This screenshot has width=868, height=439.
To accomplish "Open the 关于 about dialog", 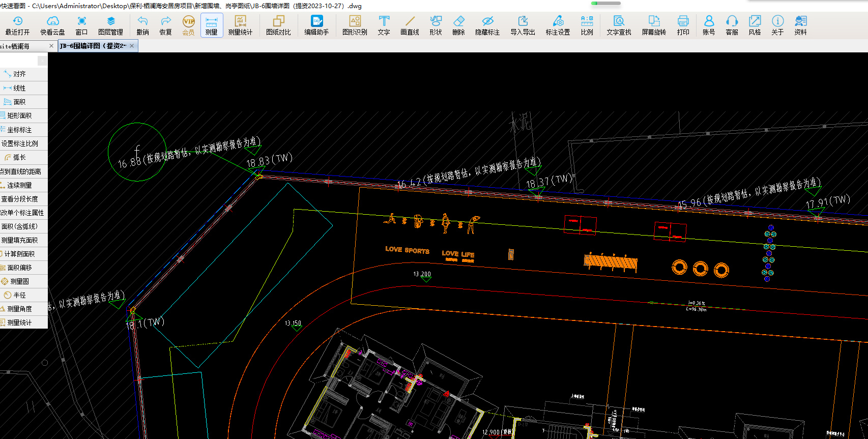I will [777, 25].
